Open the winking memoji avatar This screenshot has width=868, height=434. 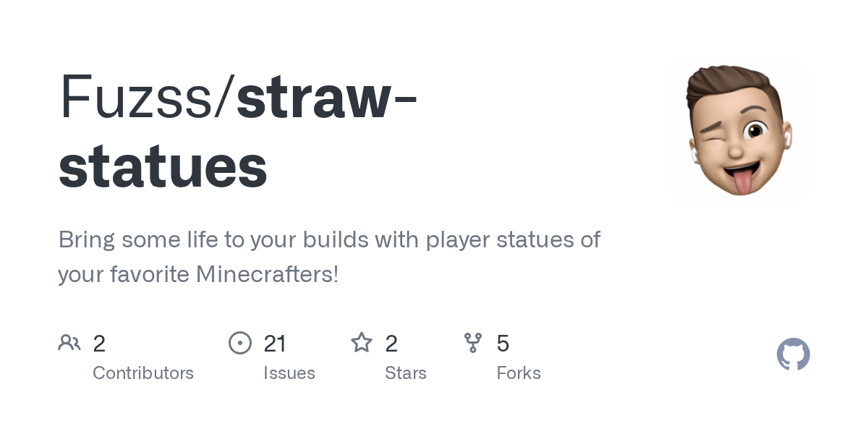(738, 130)
